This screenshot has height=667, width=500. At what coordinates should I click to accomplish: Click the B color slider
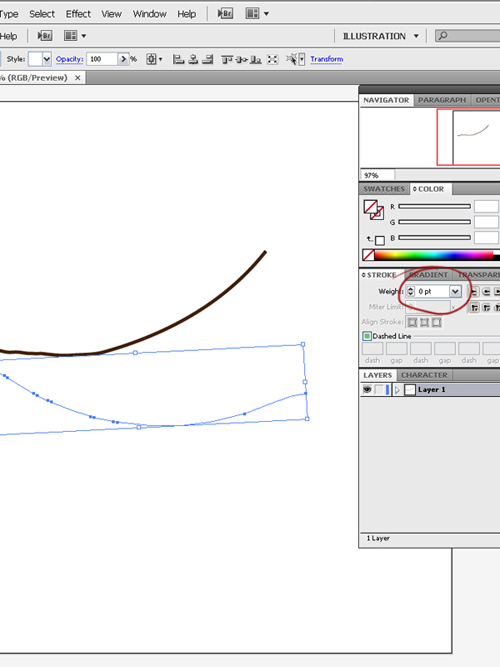tap(434, 237)
